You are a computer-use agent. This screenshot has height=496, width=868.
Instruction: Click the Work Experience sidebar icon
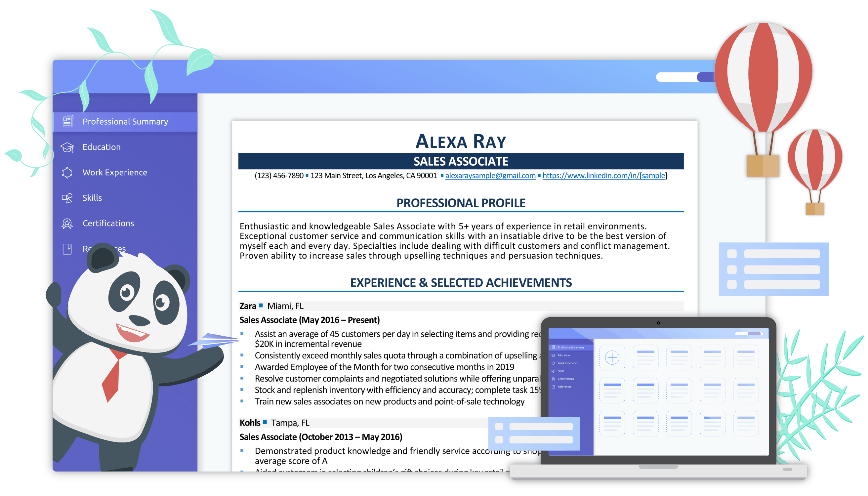click(67, 172)
